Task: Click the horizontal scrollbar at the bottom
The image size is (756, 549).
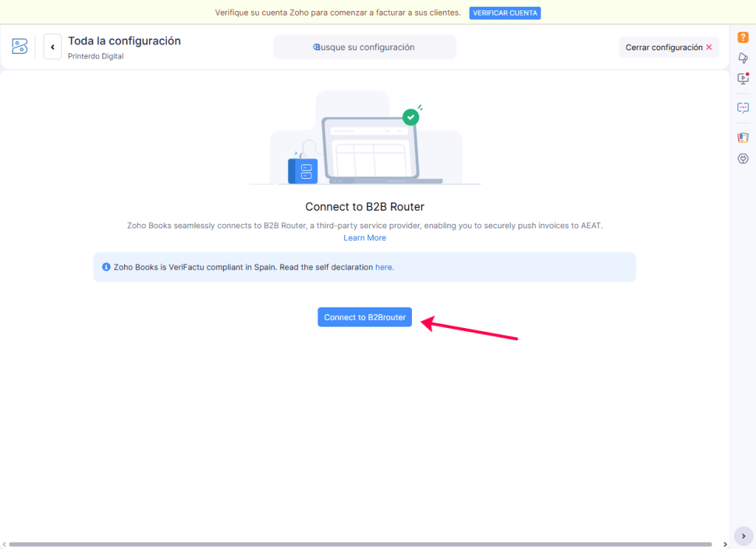Action: [x=362, y=545]
